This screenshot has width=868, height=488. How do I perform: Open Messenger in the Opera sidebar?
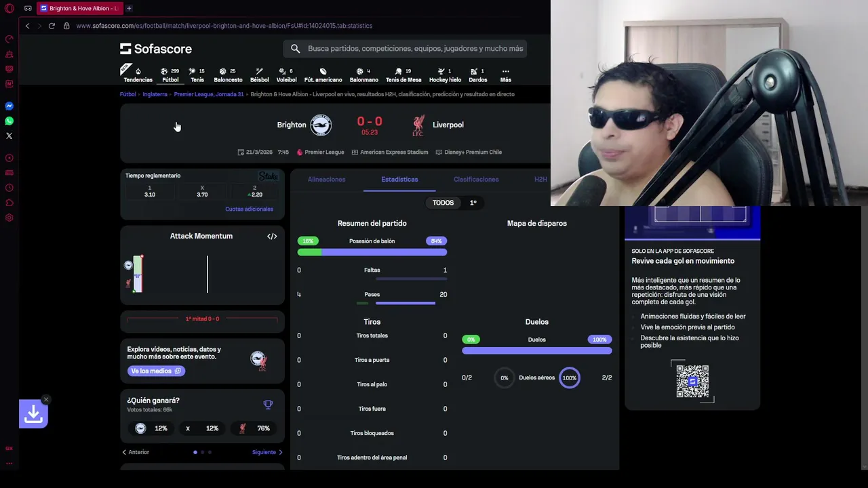click(x=9, y=106)
